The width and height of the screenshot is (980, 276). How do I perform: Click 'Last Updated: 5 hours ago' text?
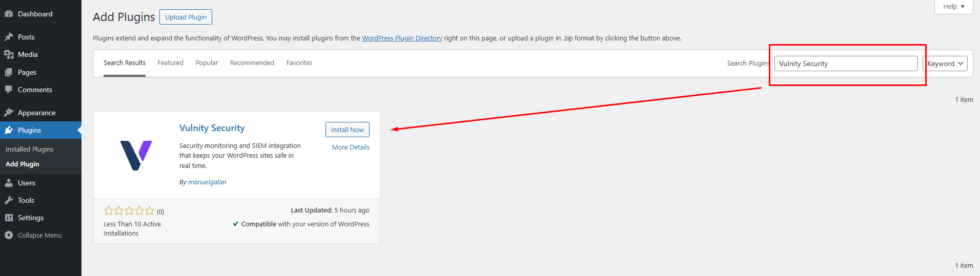[x=330, y=210]
